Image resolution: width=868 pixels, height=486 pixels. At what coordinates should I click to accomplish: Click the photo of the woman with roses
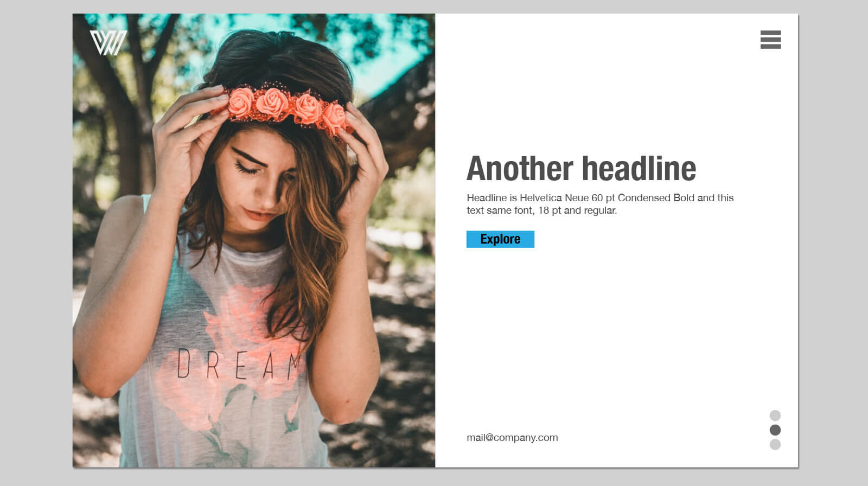(x=254, y=240)
